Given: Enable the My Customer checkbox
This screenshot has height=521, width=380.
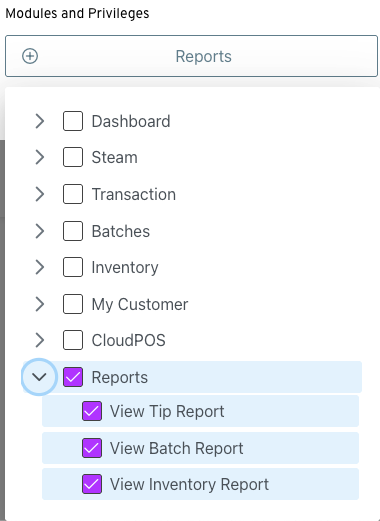Looking at the screenshot, I should pyautogui.click(x=73, y=304).
